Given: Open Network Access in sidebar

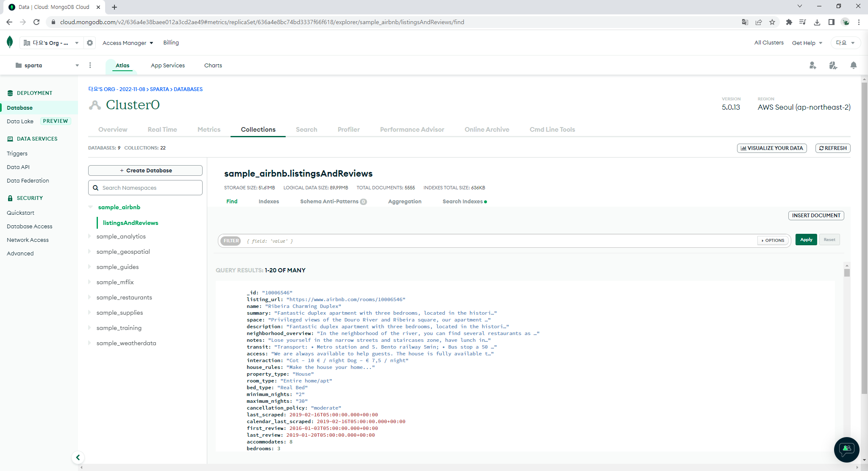Looking at the screenshot, I should [28, 240].
